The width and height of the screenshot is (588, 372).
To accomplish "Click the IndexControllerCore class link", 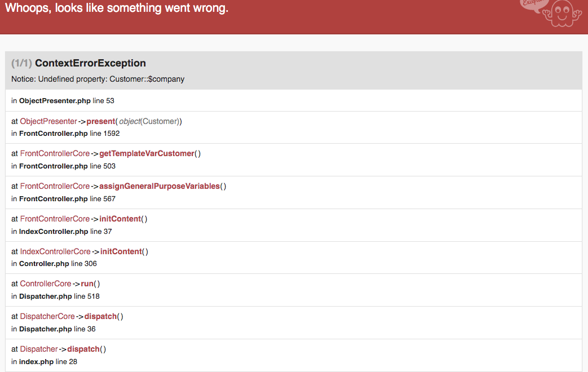I will click(x=55, y=251).
